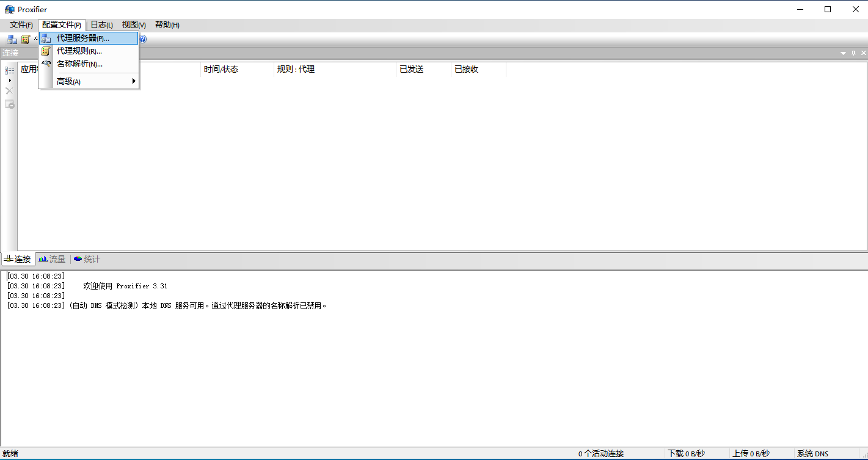Click the 0 个活动连接 status bar entry
Viewport: 868px width, 460px height.
click(x=601, y=453)
